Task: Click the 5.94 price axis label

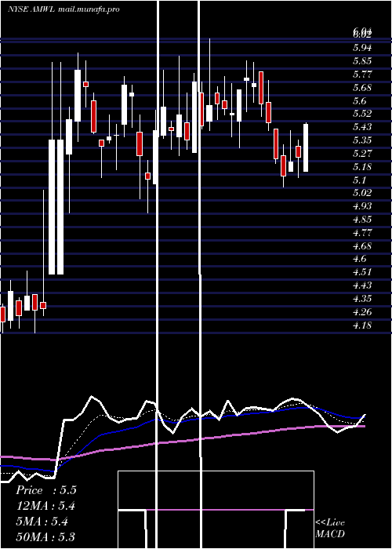Action: 362,48
